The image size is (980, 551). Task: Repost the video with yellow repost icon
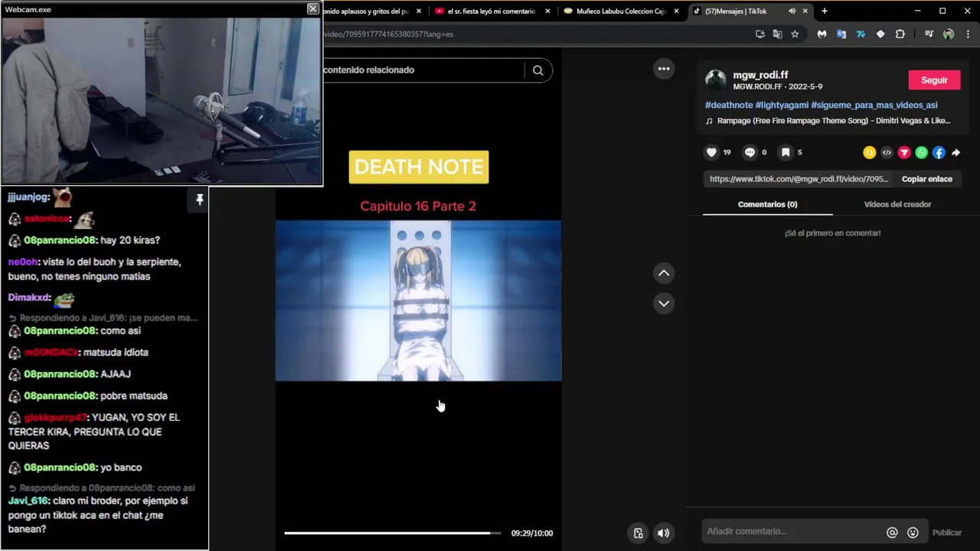869,153
